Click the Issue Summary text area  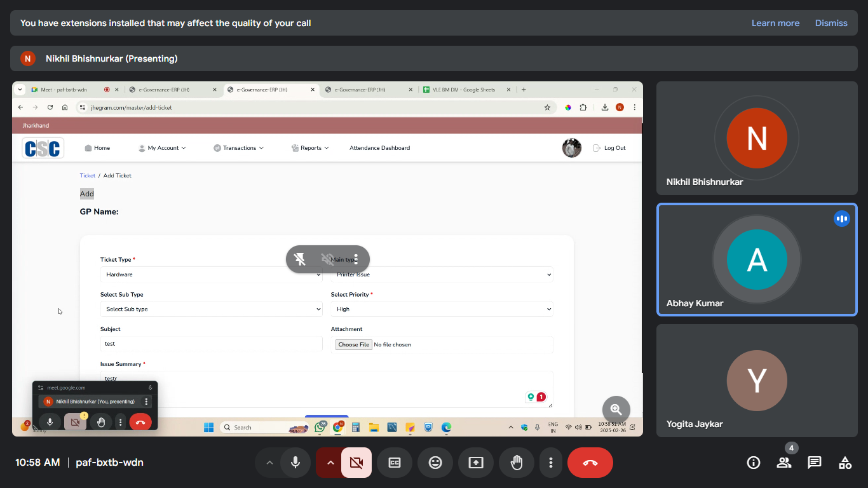(327, 389)
